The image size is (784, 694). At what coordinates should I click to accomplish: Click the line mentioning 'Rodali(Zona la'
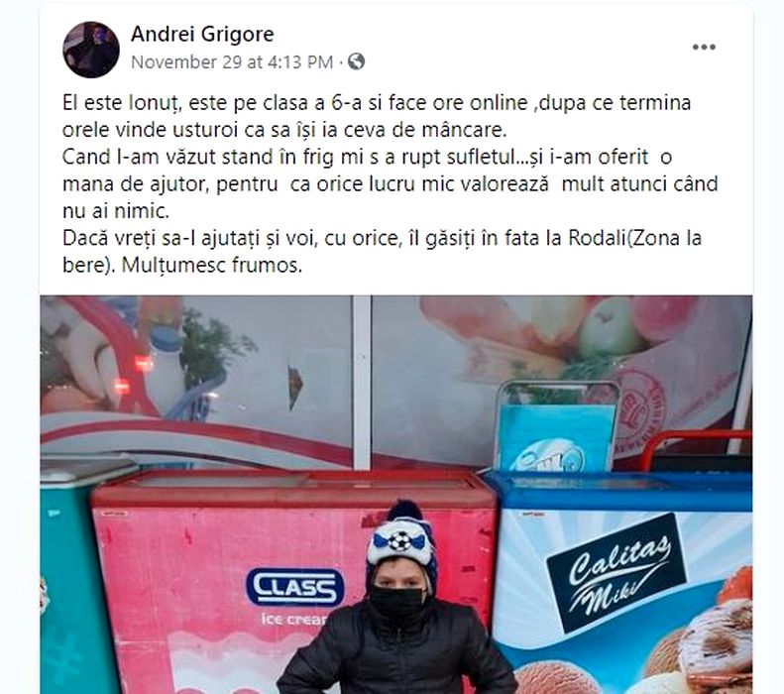pyautogui.click(x=382, y=238)
